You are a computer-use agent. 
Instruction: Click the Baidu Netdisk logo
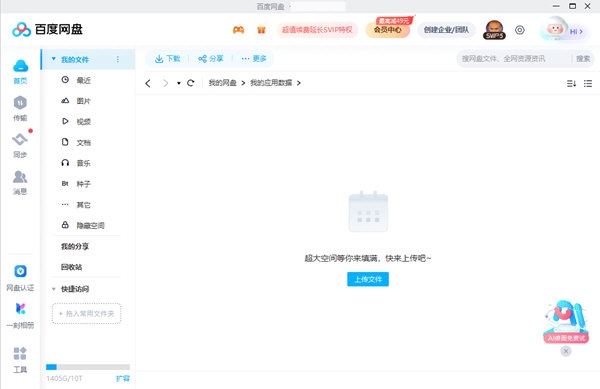click(x=47, y=29)
